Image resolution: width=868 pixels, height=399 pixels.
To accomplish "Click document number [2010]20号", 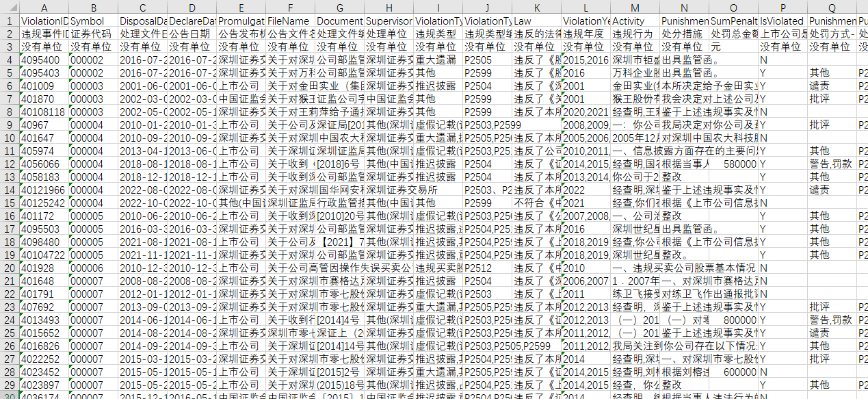I will (x=339, y=216).
